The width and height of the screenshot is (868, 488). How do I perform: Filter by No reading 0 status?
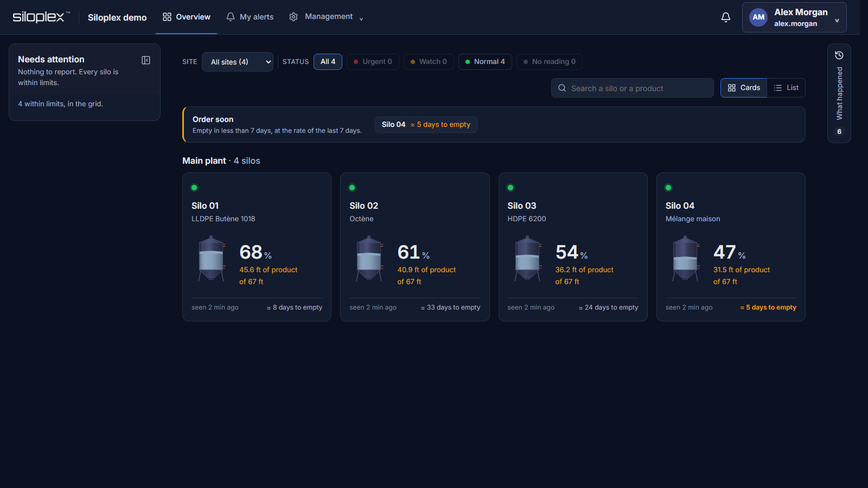click(550, 62)
